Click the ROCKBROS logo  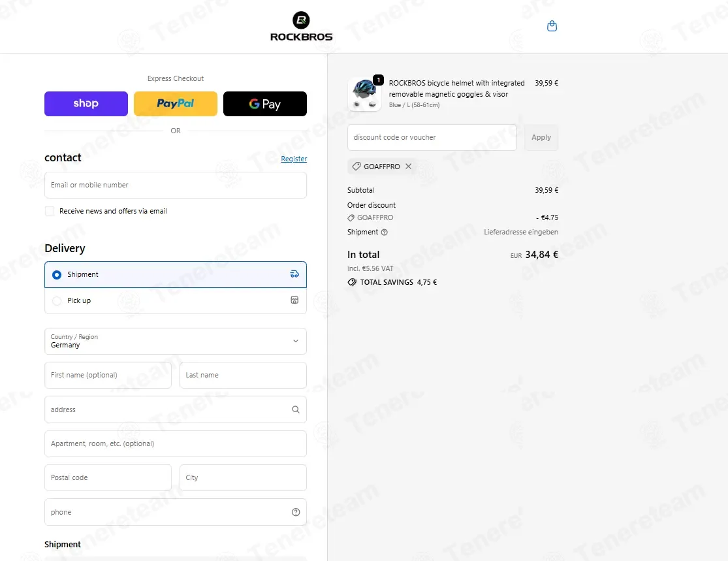302,27
